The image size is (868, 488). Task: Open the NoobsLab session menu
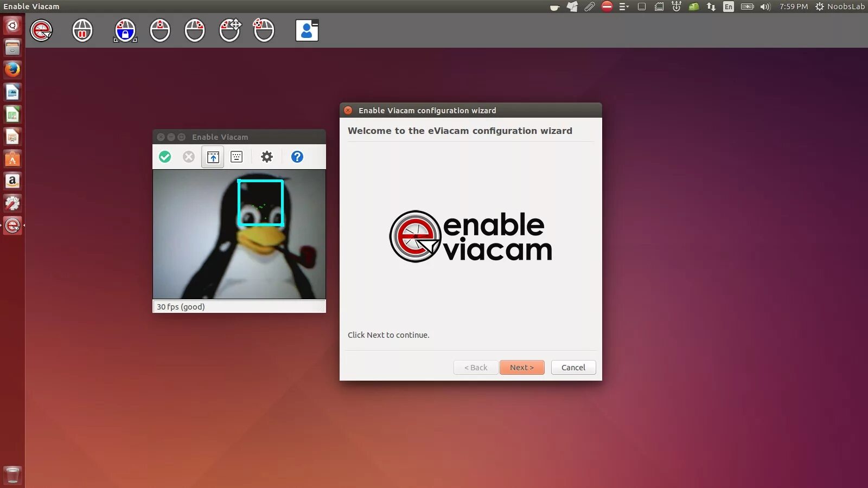(x=840, y=7)
